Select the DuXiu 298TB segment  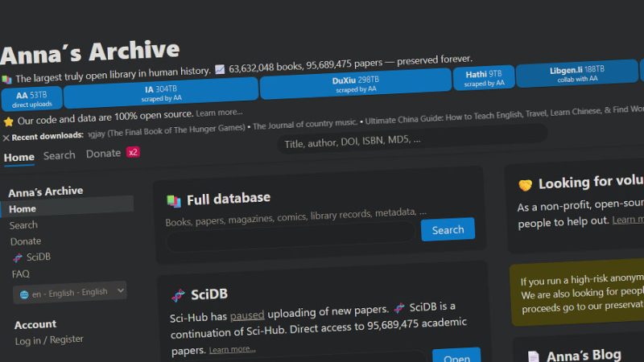coord(356,84)
